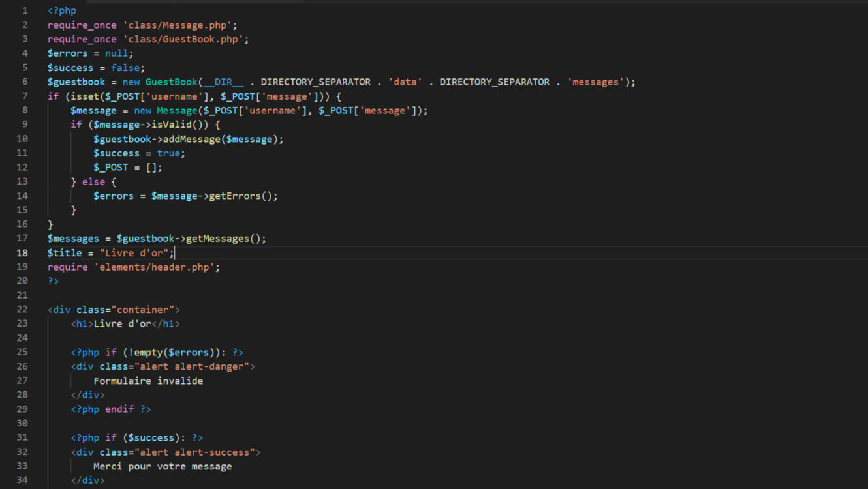The height and width of the screenshot is (489, 868).
Task: Click line number 34 in the gutter
Action: (23, 481)
